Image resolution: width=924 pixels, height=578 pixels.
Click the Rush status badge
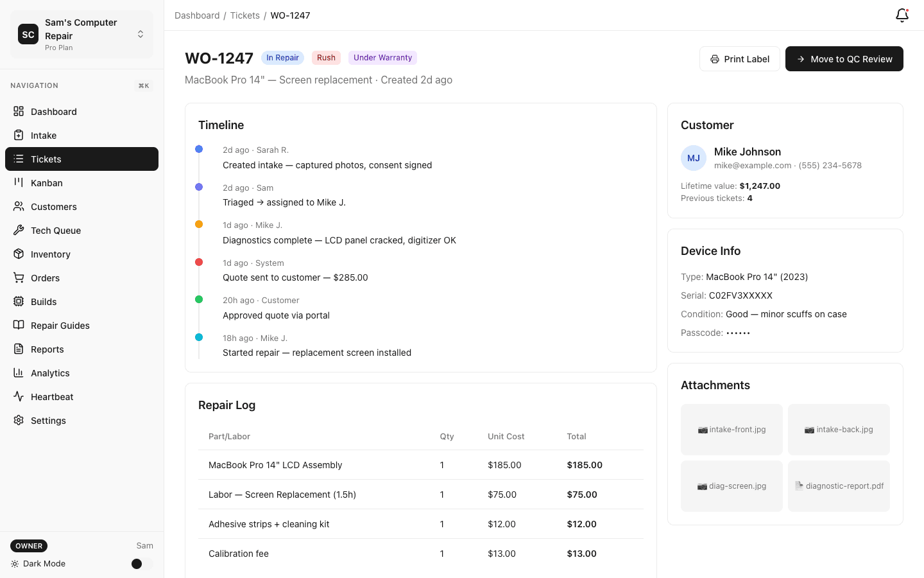click(326, 57)
